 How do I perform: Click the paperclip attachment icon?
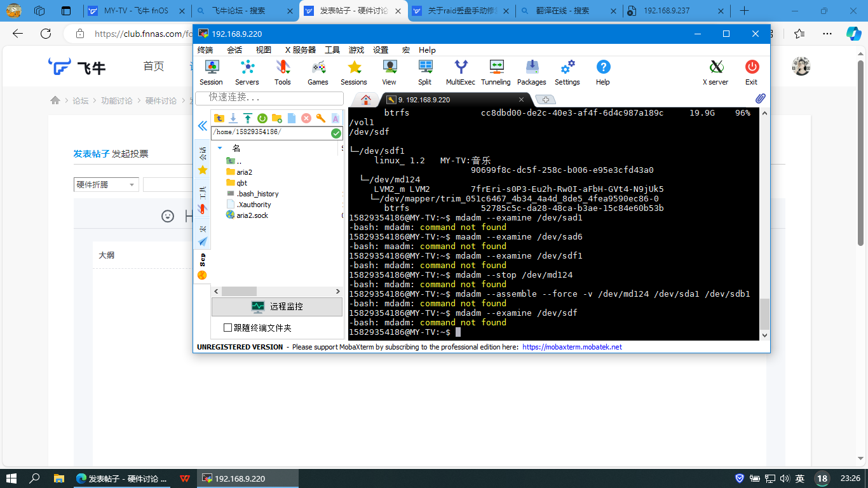760,98
